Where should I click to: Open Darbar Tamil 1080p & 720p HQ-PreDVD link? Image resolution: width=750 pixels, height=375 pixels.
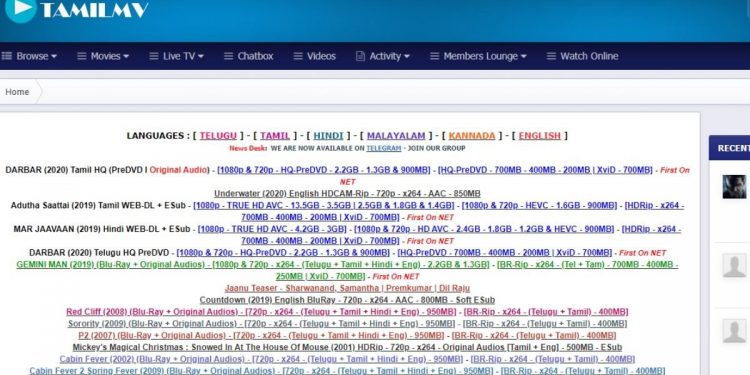(x=324, y=170)
